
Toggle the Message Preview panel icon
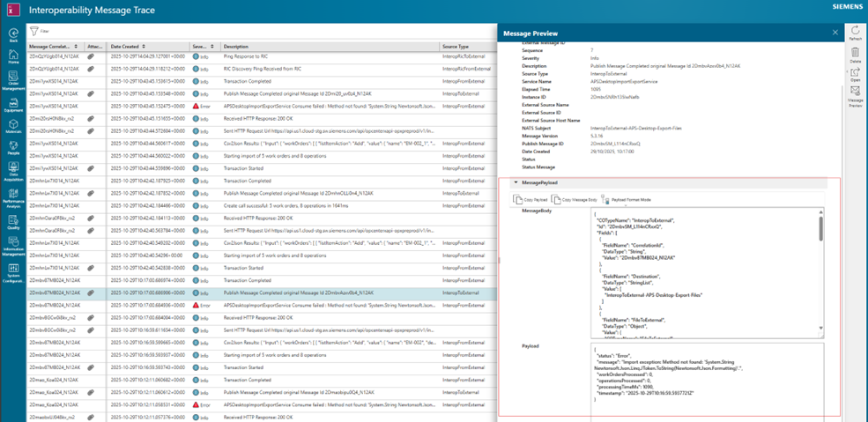tap(855, 95)
